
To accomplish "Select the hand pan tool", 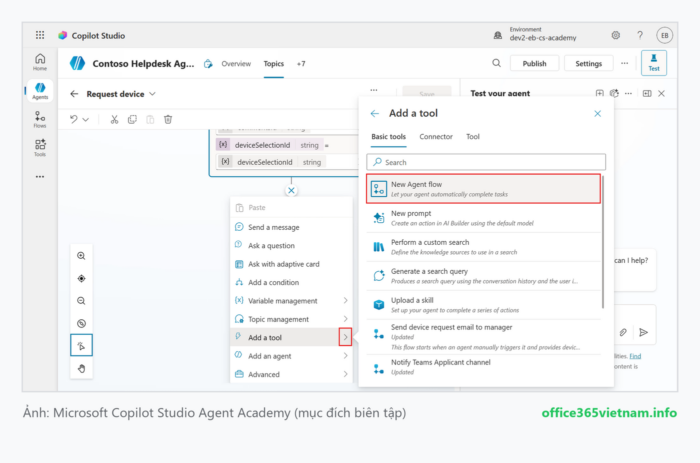I will tap(81, 368).
